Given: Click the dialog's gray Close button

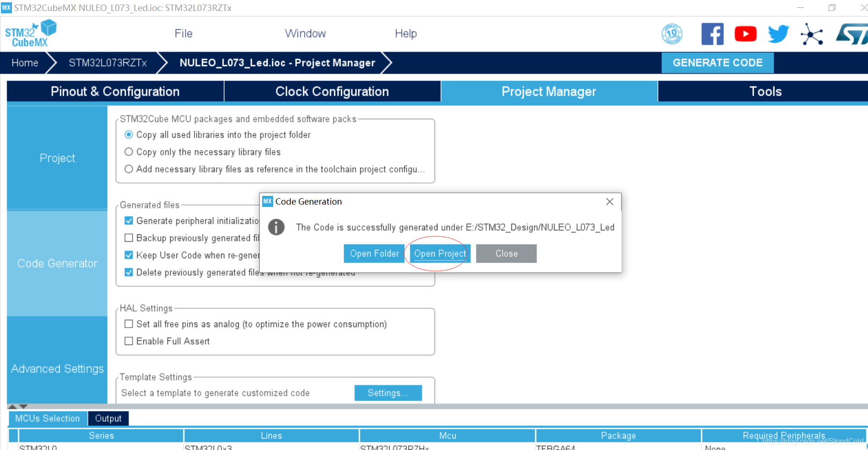Looking at the screenshot, I should (x=506, y=254).
